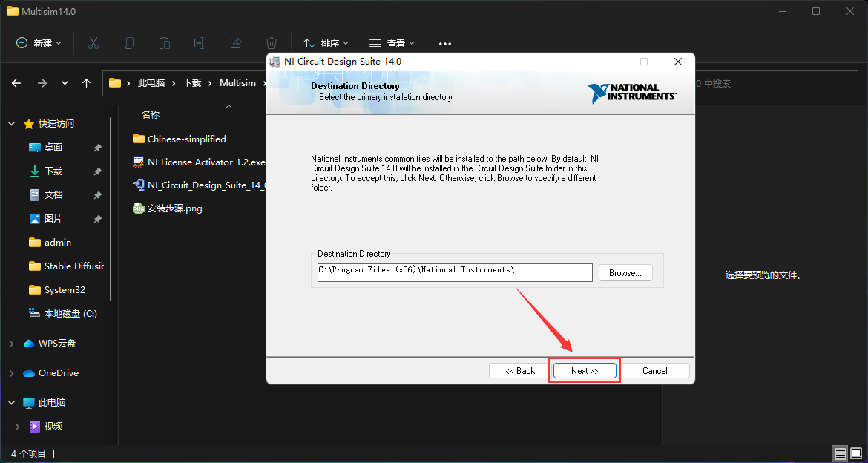Click the Share icon in Explorer toolbar

coord(236,42)
